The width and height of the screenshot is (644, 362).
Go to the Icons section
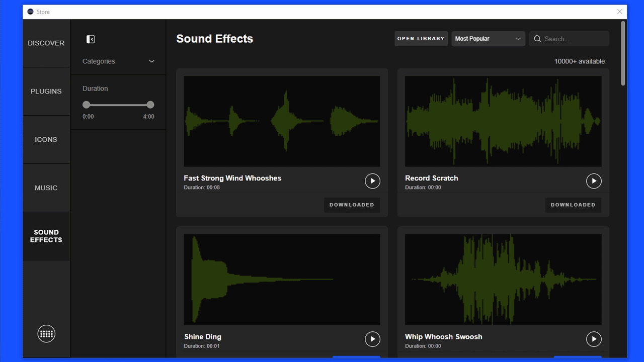click(46, 140)
